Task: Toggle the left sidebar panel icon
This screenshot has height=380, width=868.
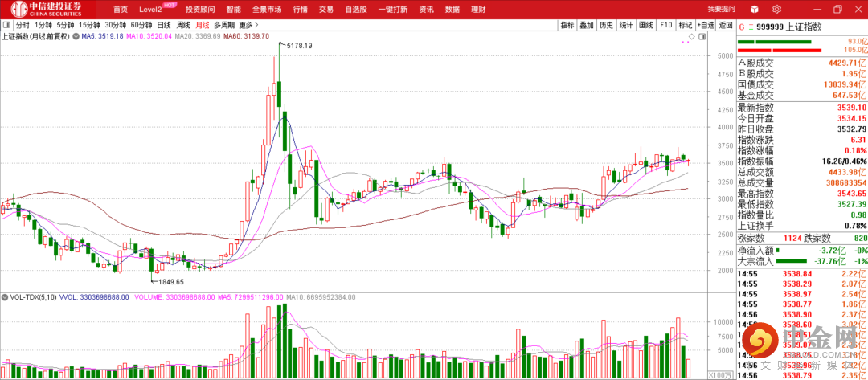Action: pyautogui.click(x=6, y=25)
